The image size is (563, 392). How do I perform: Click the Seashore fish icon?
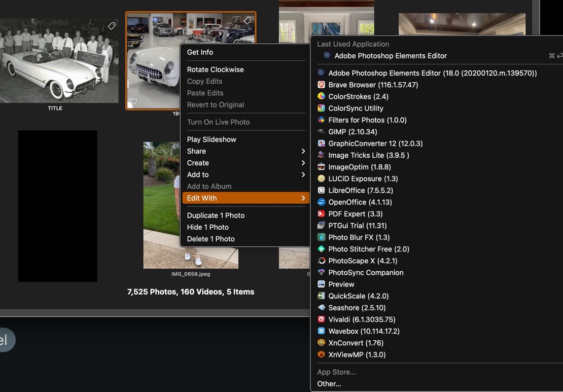click(x=321, y=307)
